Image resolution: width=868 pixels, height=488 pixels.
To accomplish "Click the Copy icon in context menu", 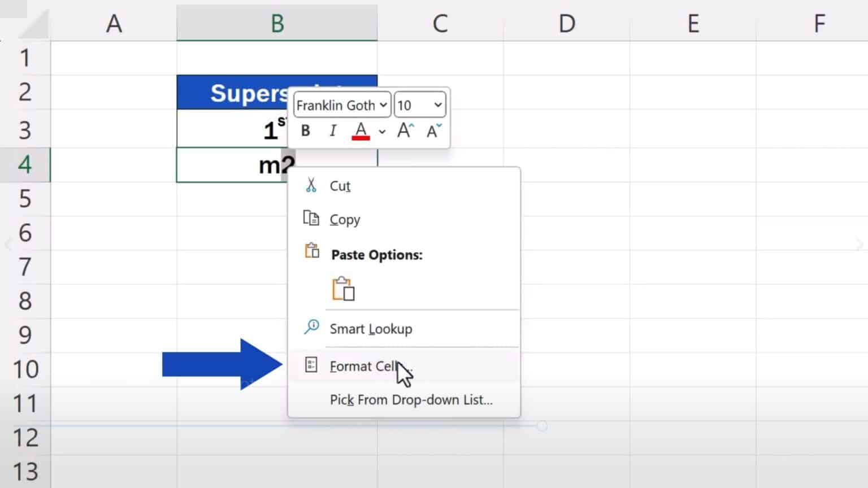I will point(310,219).
